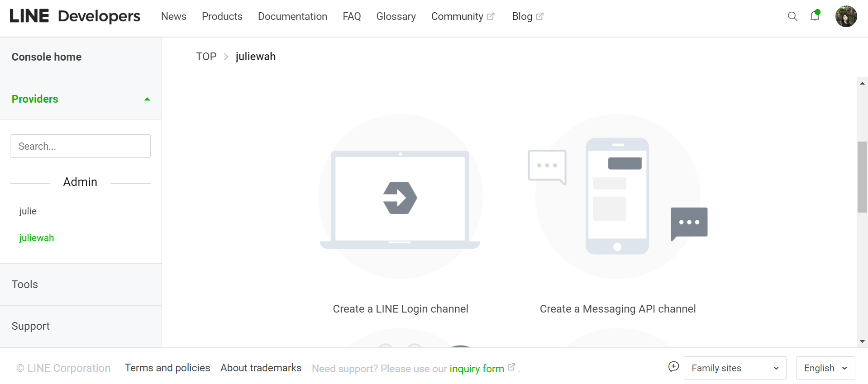Open Terms and policies
This screenshot has width=868, height=384.
click(167, 368)
